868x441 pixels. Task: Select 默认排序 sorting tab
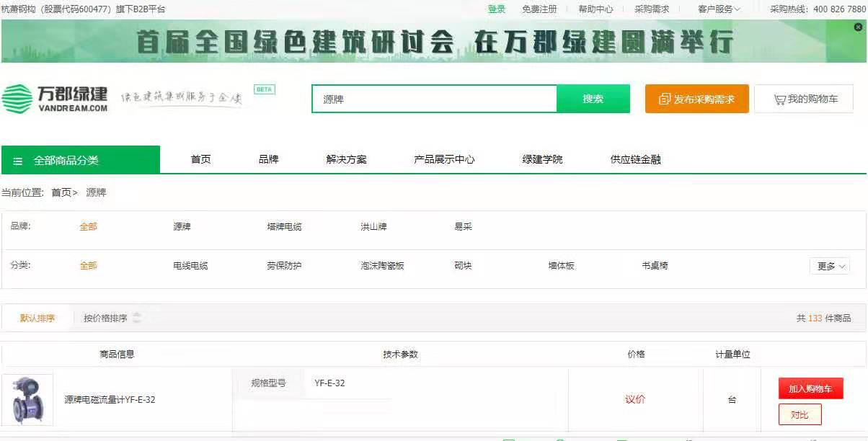click(37, 318)
